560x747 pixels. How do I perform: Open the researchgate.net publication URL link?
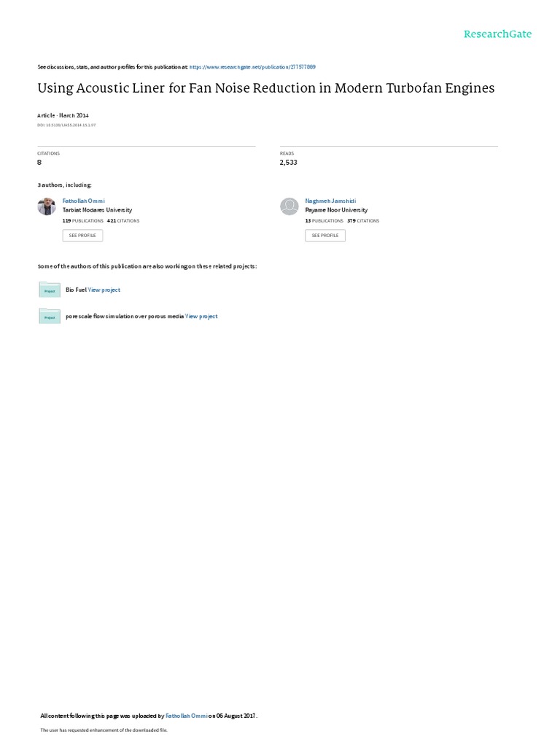pyautogui.click(x=252, y=67)
